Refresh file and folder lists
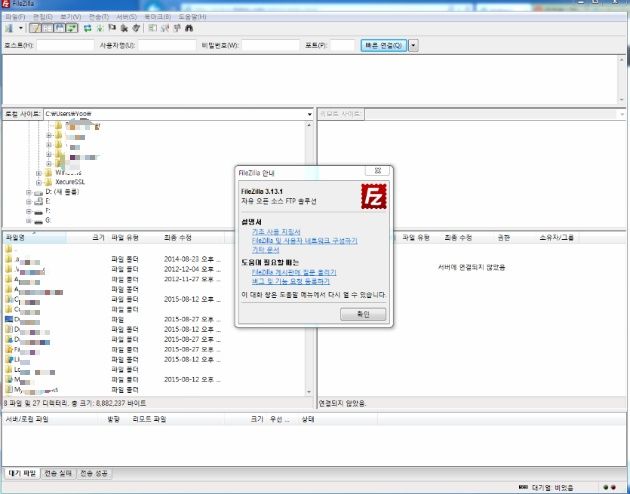Image resolution: width=630 pixels, height=494 pixels. pos(88,28)
